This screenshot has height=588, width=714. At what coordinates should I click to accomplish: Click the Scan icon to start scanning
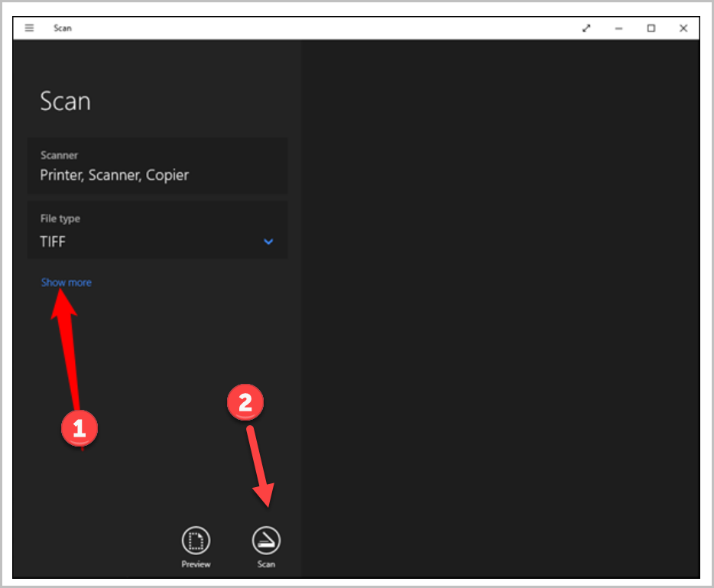[266, 541]
